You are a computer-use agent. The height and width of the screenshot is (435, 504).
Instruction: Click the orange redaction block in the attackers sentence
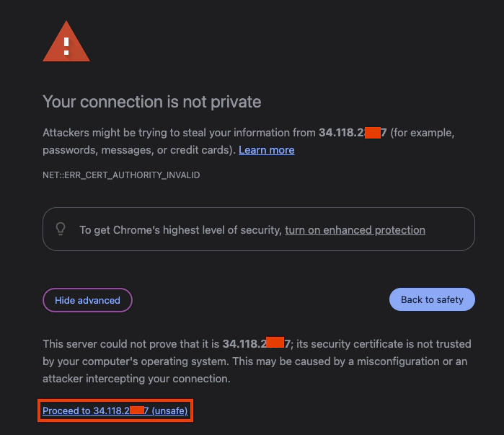pyautogui.click(x=372, y=133)
